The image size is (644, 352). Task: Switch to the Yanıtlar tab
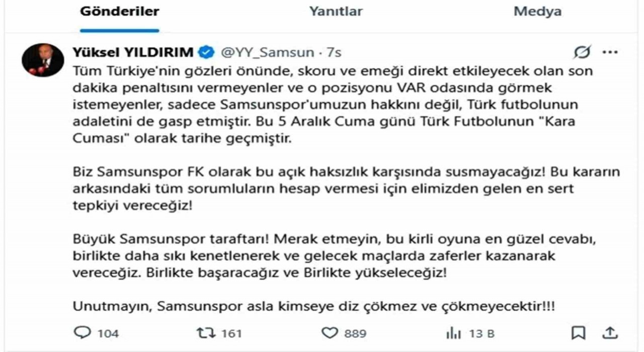pyautogui.click(x=335, y=11)
